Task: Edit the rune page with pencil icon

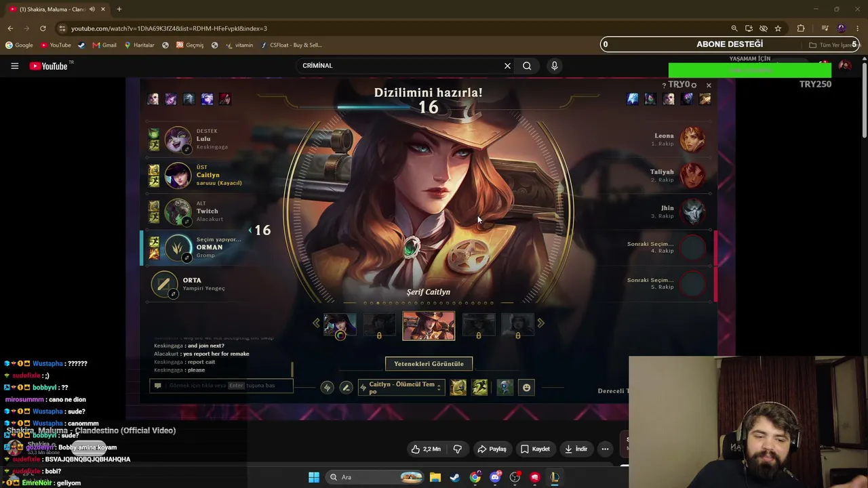Action: click(x=346, y=388)
